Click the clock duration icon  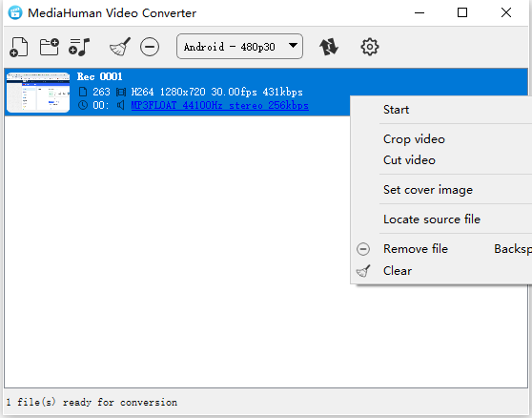pos(83,105)
